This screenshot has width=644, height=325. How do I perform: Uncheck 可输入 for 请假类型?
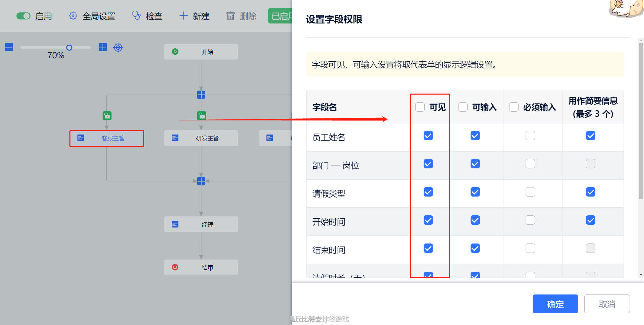click(x=475, y=192)
